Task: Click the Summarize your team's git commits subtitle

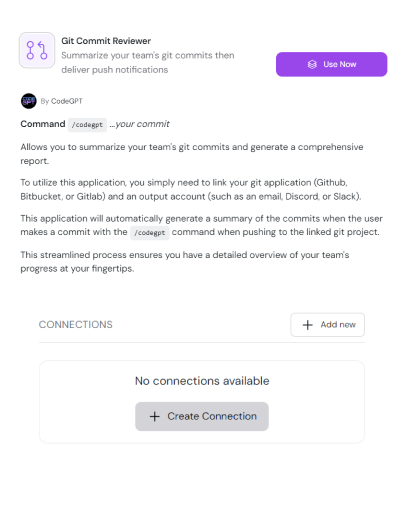Action: 148,62
